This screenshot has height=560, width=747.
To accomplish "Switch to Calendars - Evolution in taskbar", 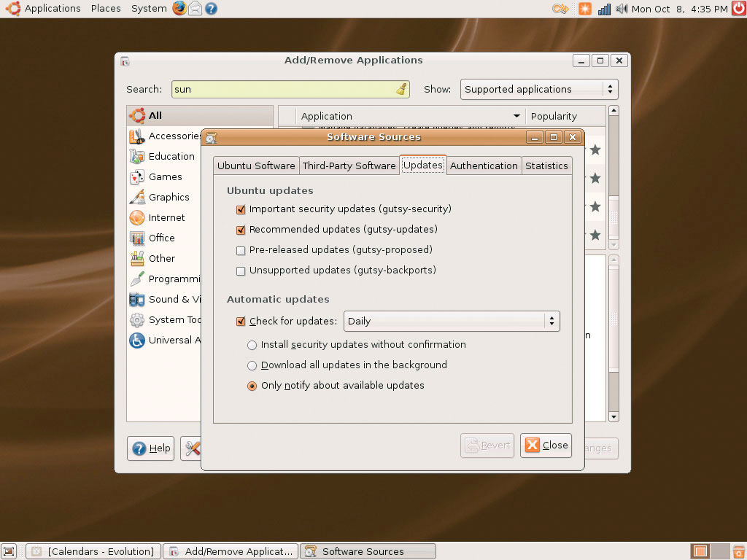I will [92, 551].
